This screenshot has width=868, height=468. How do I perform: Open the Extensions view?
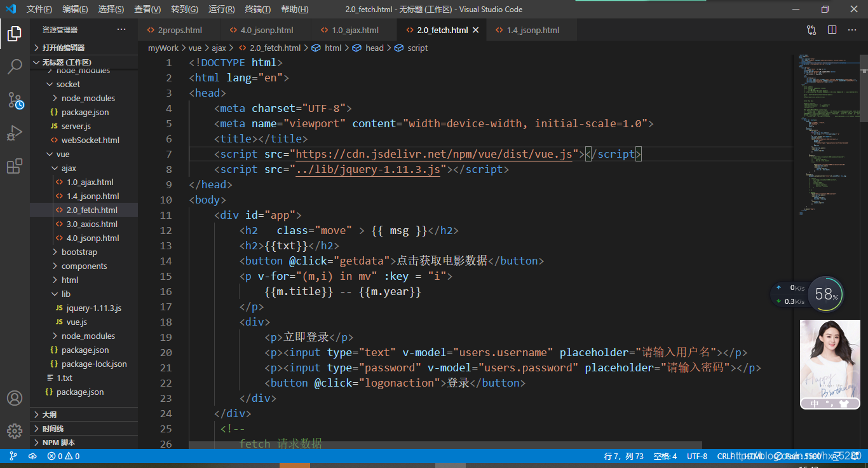[15, 166]
